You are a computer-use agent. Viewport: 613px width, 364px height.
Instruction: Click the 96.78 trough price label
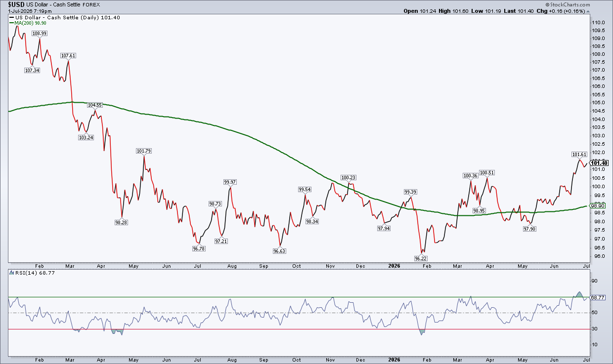[199, 248]
